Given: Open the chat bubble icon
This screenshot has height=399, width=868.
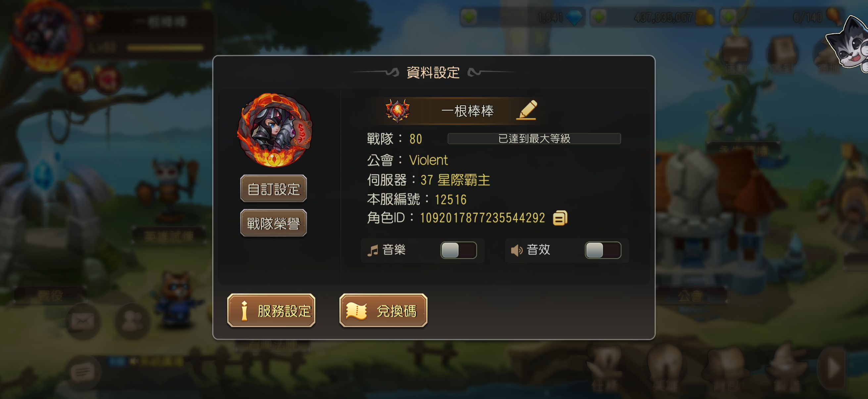Looking at the screenshot, I should 83,372.
